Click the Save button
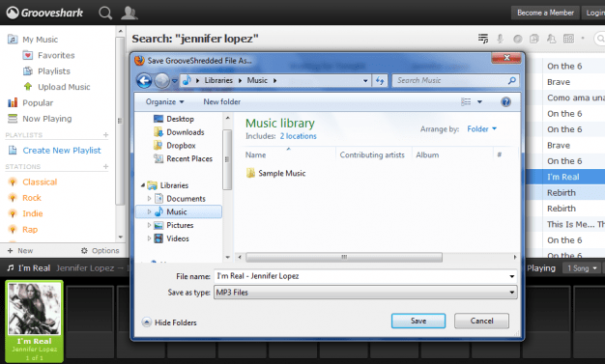Screen dimensions: 605x364 coord(418,321)
